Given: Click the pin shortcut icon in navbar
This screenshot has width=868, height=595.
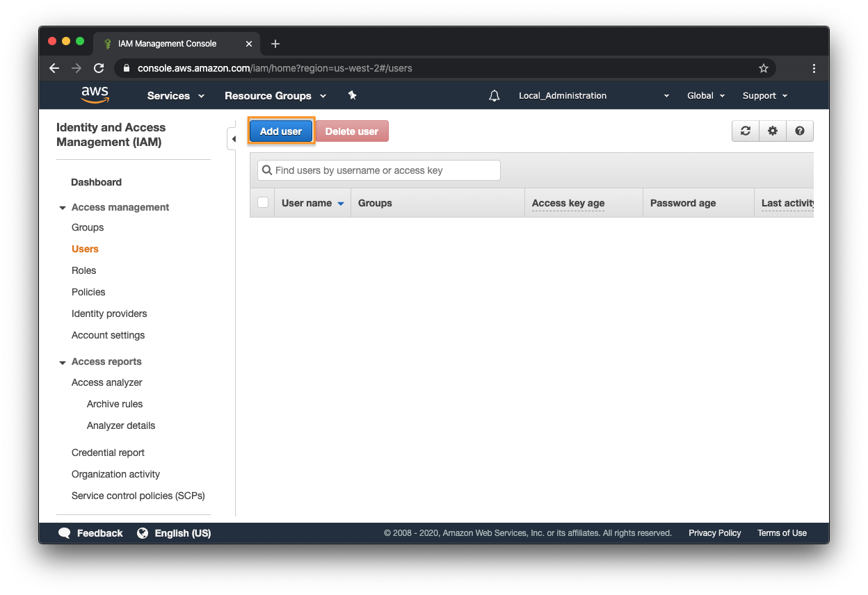Looking at the screenshot, I should 352,95.
